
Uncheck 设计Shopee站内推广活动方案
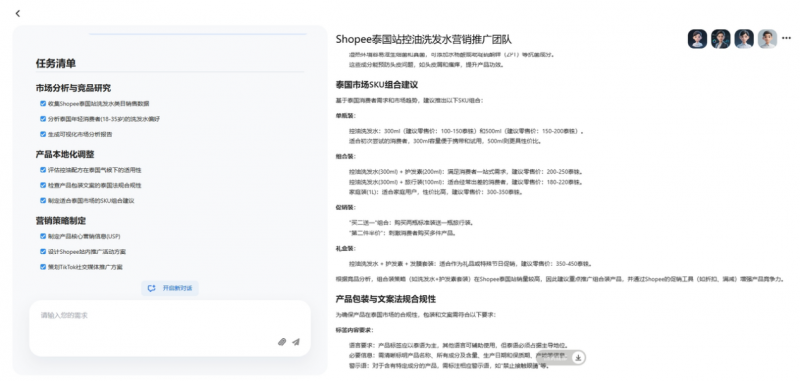[x=43, y=251]
